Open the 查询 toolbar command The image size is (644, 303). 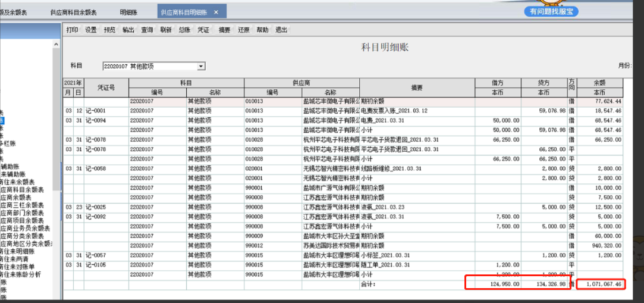147,30
